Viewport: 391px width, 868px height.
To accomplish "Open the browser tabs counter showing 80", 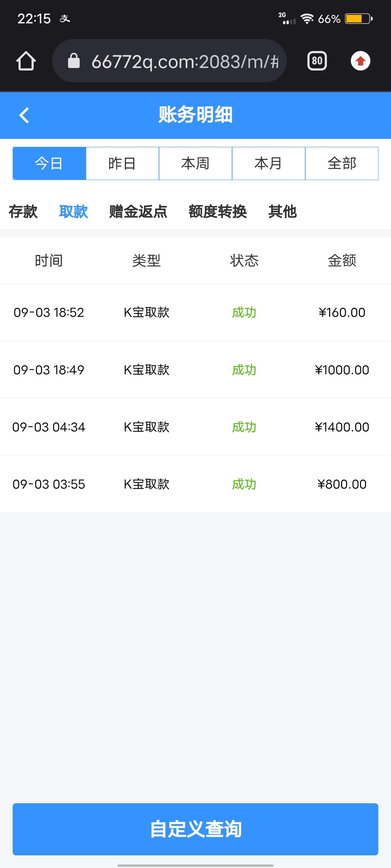I will [x=317, y=61].
